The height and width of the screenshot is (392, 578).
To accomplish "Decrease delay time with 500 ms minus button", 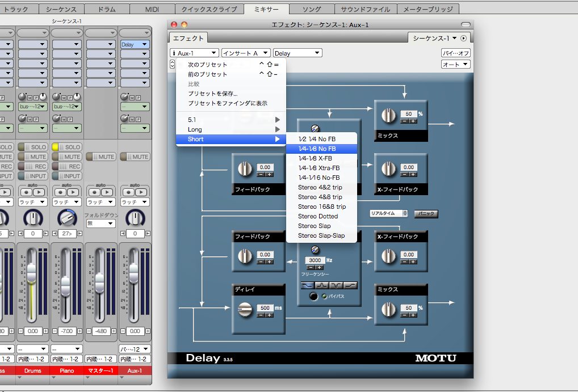I will (261, 315).
